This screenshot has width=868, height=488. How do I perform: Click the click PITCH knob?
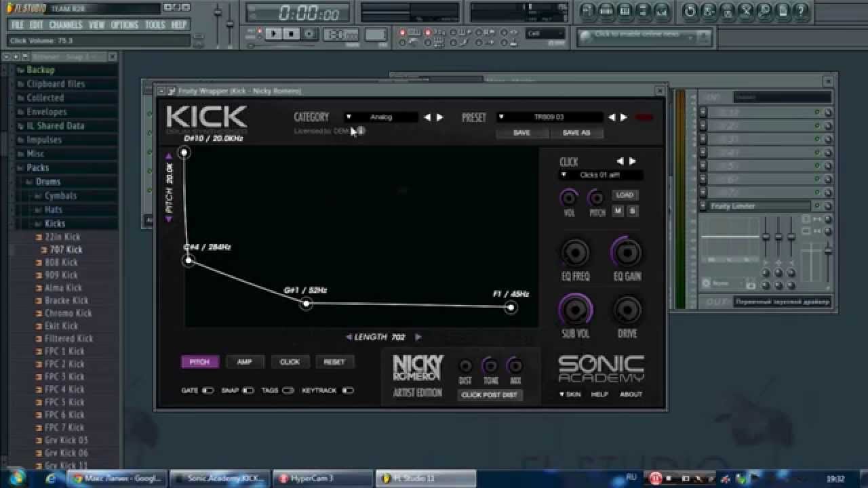pos(596,198)
